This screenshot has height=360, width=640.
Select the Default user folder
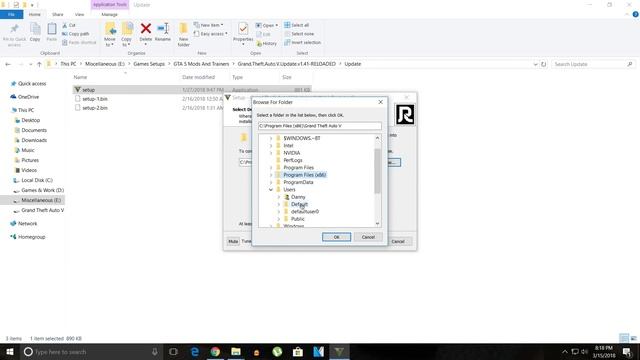tap(299, 204)
